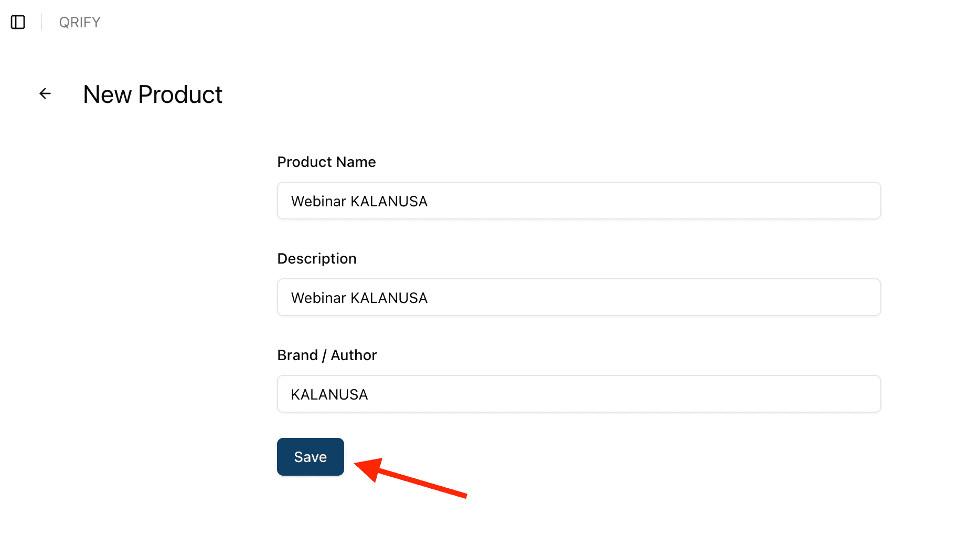Click the QRIFY app name
The image size is (980, 545).
[80, 22]
